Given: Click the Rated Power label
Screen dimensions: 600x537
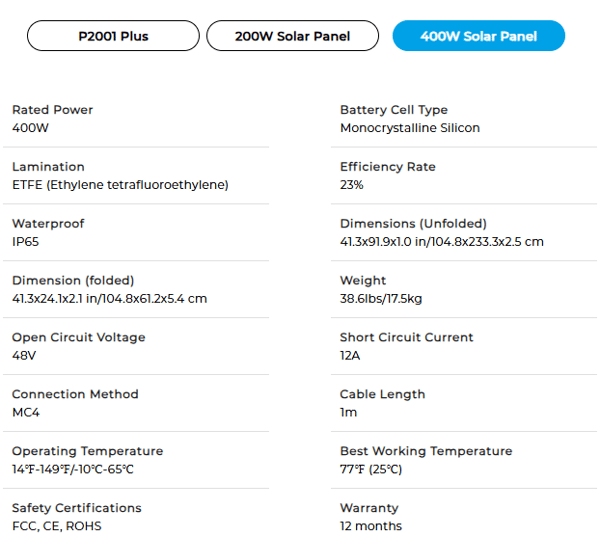Looking at the screenshot, I should [52, 110].
